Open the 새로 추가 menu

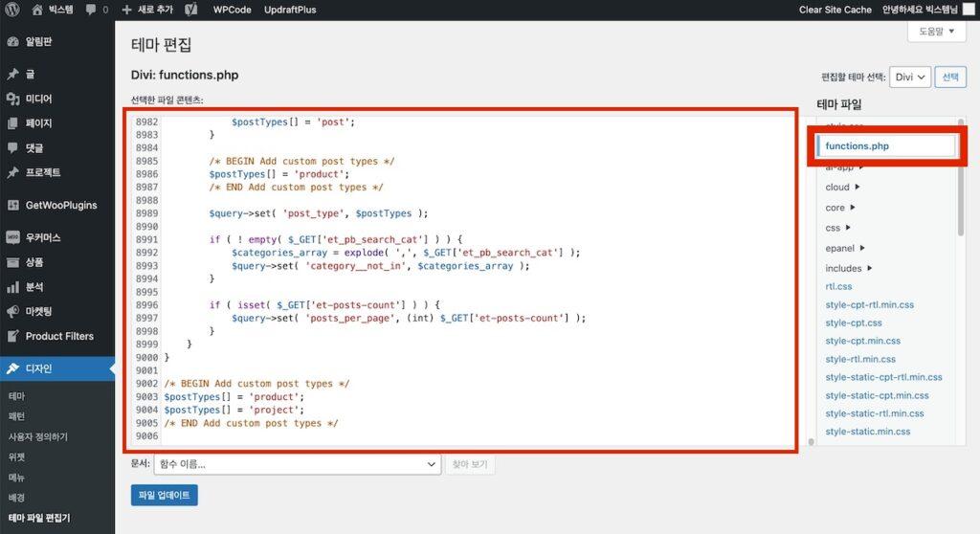[156, 10]
